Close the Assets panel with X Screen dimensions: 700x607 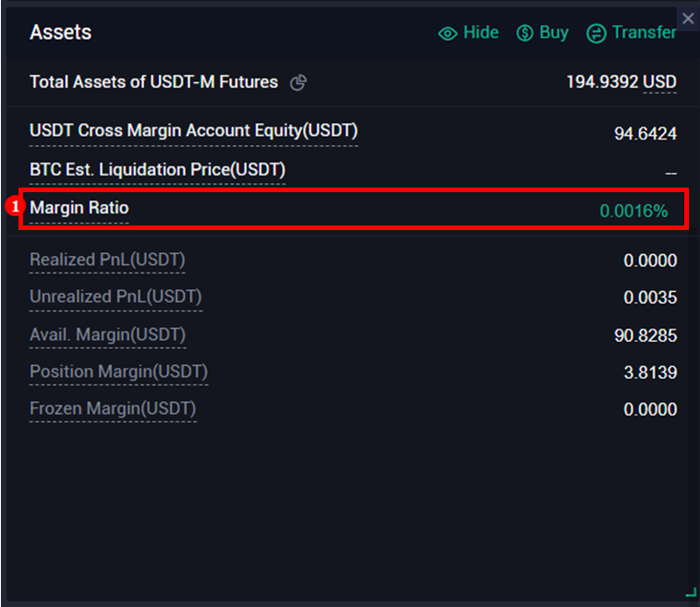(687, 18)
